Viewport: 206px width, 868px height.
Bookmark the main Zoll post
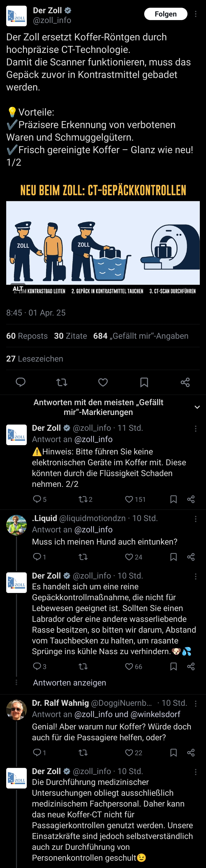tap(144, 382)
